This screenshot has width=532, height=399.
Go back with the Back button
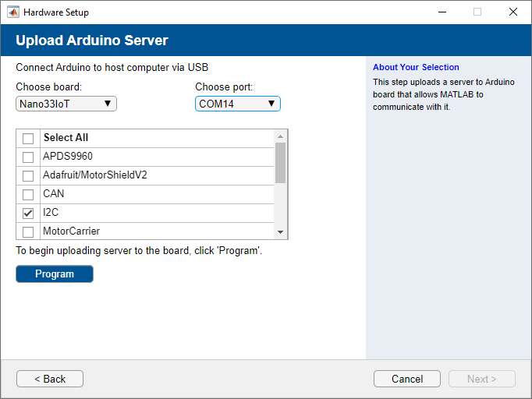click(x=50, y=379)
